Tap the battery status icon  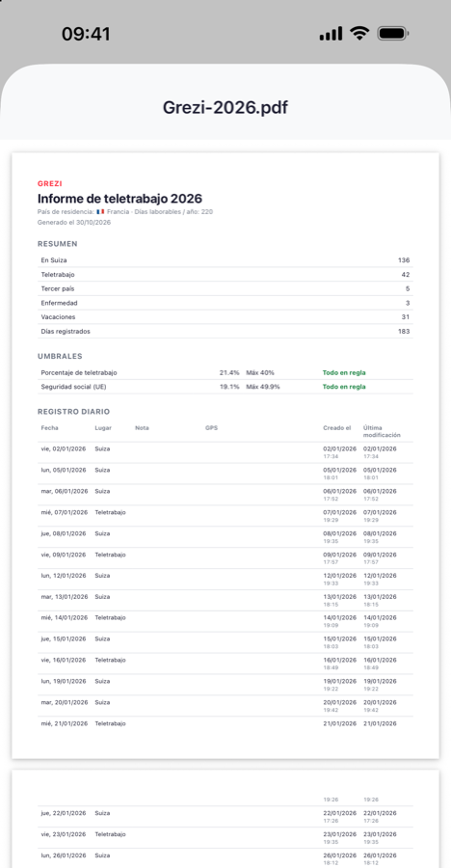(x=393, y=34)
